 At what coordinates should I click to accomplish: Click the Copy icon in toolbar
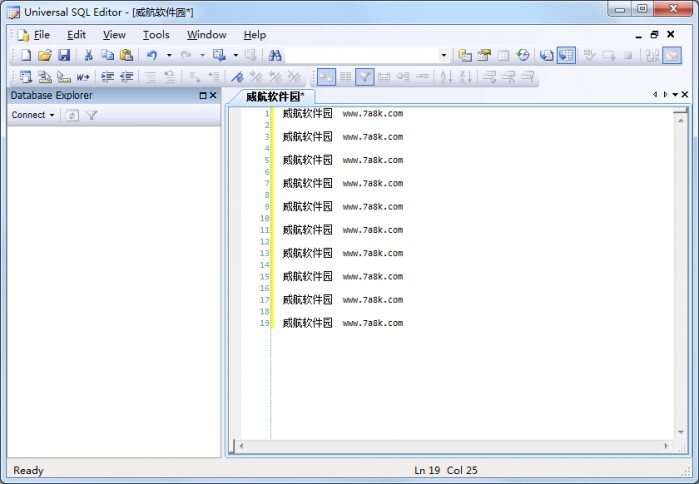[107, 55]
